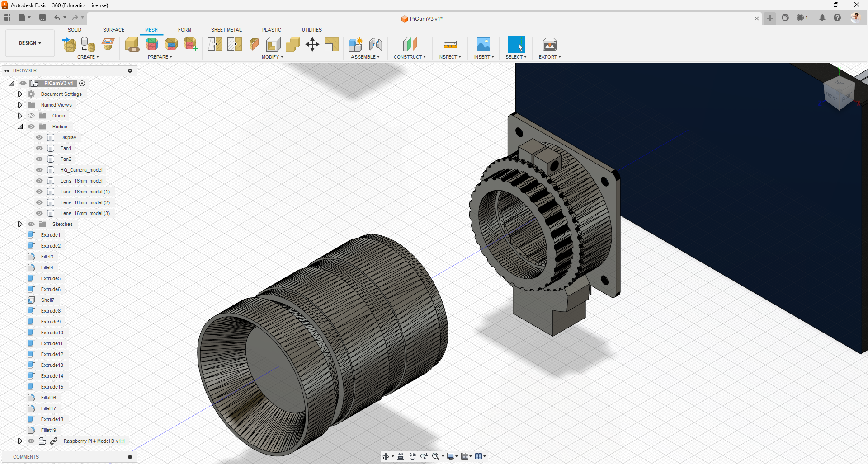
Task: Expand the Sketches folder
Action: click(20, 224)
